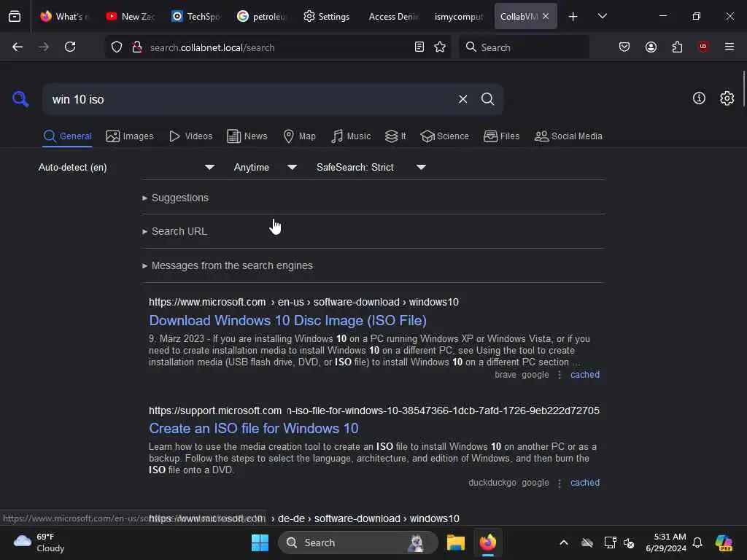This screenshot has width=747, height=560.
Task: Select the News search category
Action: [247, 136]
